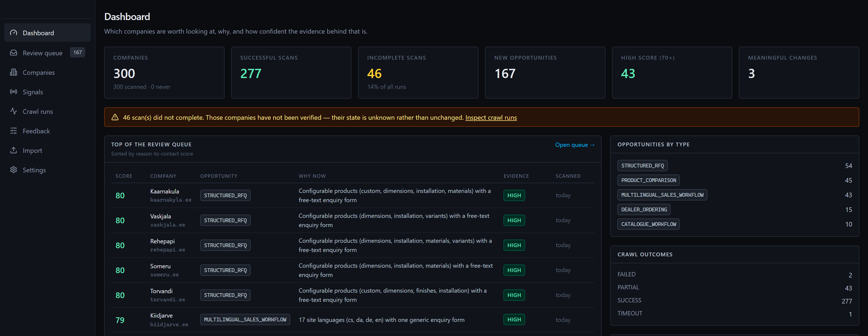Click the Import upload icon
This screenshot has height=336, width=868.
(x=14, y=150)
